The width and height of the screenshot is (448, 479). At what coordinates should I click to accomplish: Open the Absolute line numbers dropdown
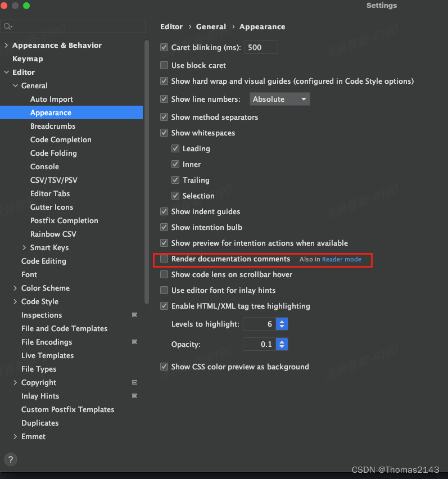(280, 99)
